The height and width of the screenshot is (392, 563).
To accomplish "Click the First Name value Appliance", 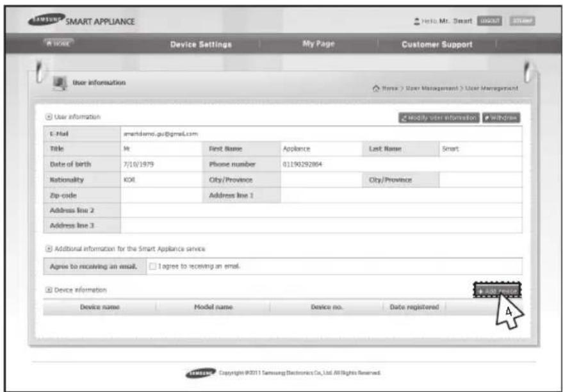I will pos(297,149).
